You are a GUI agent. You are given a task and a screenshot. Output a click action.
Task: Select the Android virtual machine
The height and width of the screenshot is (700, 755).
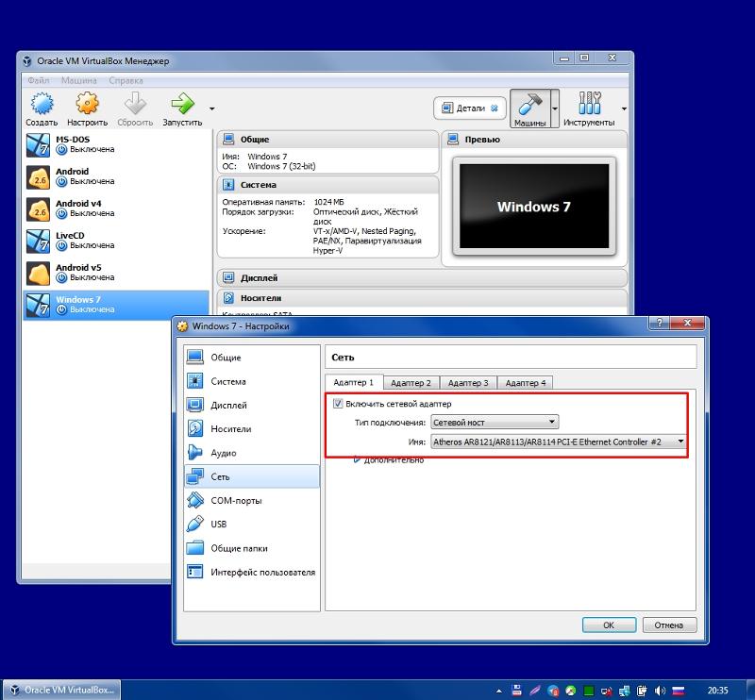click(116, 176)
